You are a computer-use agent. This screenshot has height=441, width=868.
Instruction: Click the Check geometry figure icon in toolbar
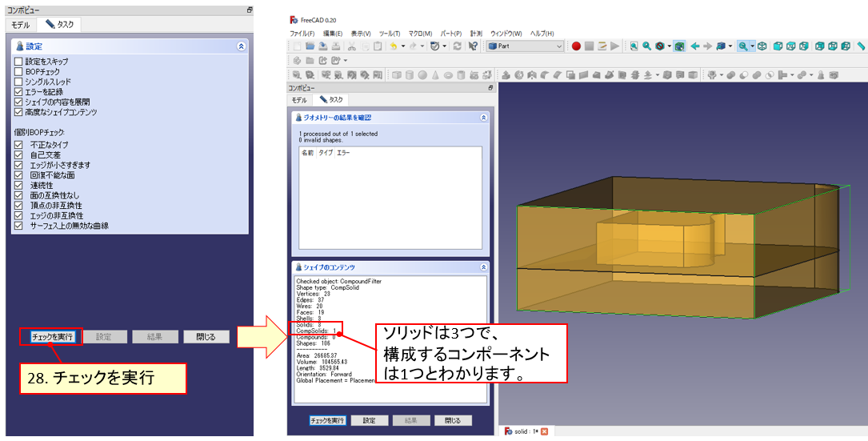(821, 74)
